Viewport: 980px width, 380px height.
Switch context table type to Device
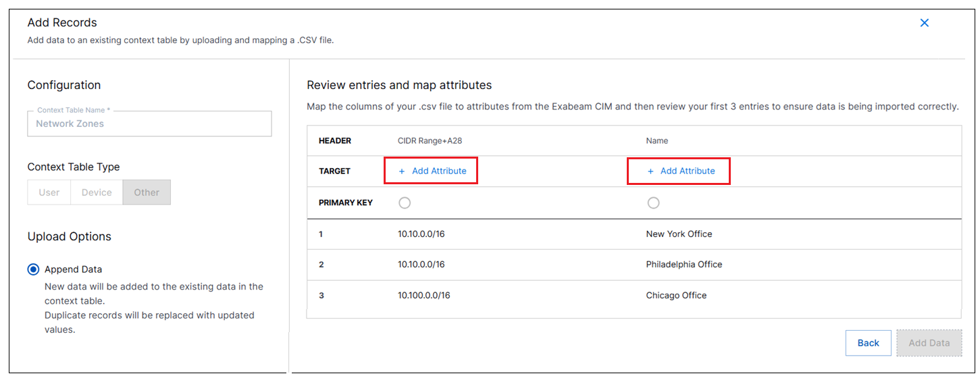(x=97, y=192)
